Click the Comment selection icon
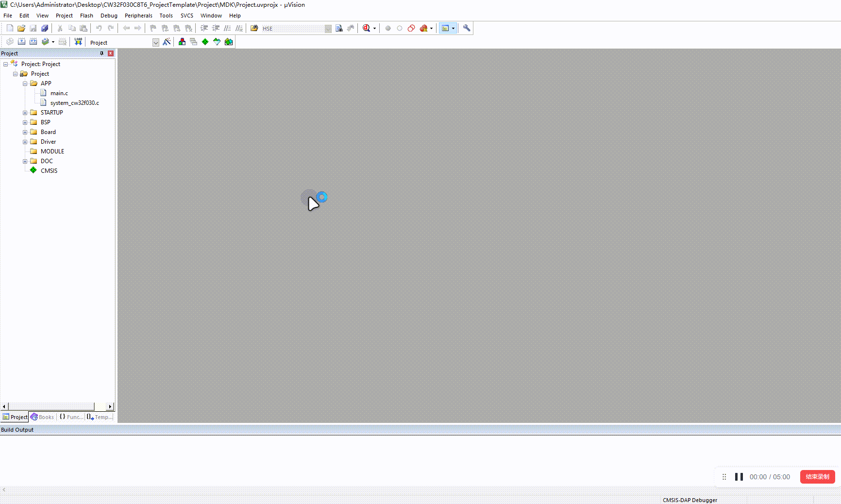This screenshot has width=841, height=504. 227,28
